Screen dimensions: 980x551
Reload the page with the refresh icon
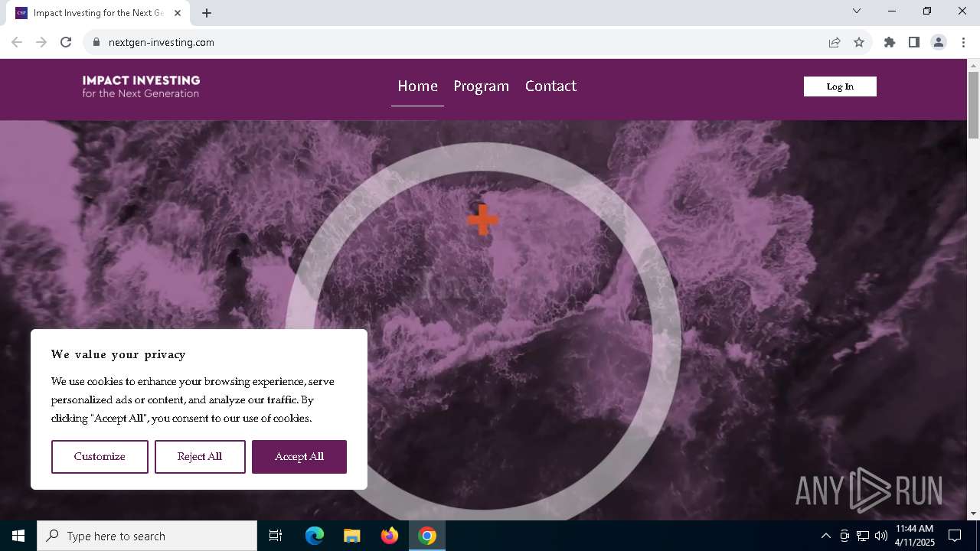66,43
